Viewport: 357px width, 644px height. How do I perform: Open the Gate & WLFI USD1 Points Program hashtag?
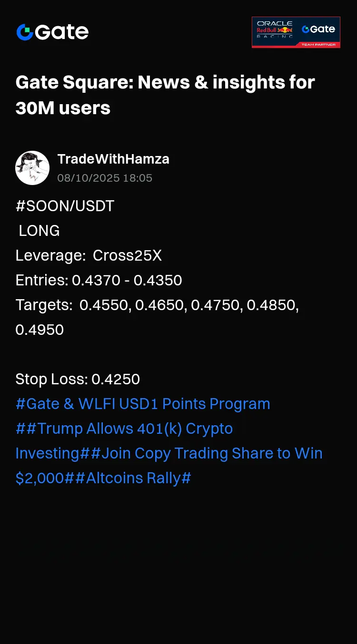click(143, 404)
